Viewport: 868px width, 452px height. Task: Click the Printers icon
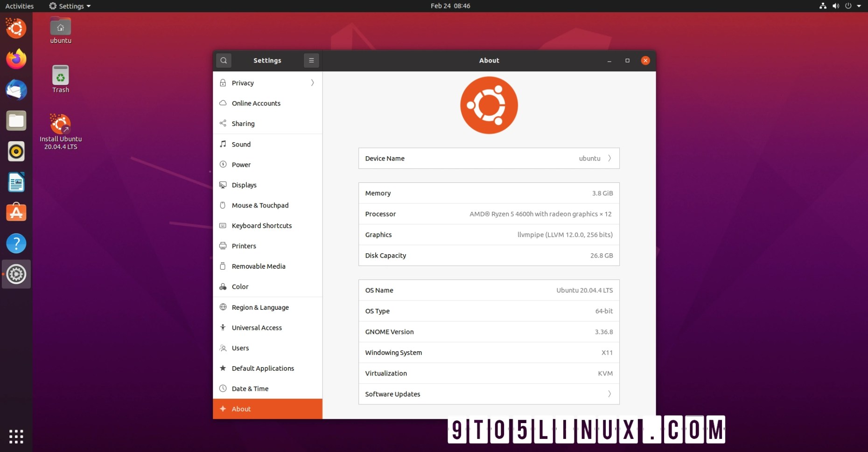point(223,246)
